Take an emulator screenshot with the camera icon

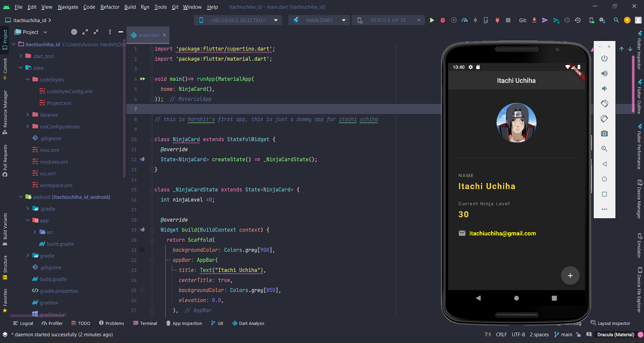click(x=604, y=134)
